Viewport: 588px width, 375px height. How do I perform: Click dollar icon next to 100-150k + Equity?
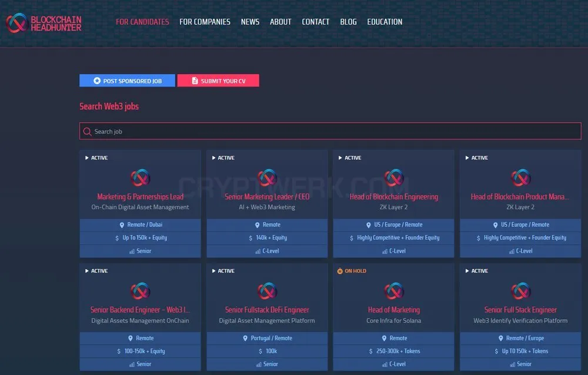pyautogui.click(x=119, y=351)
